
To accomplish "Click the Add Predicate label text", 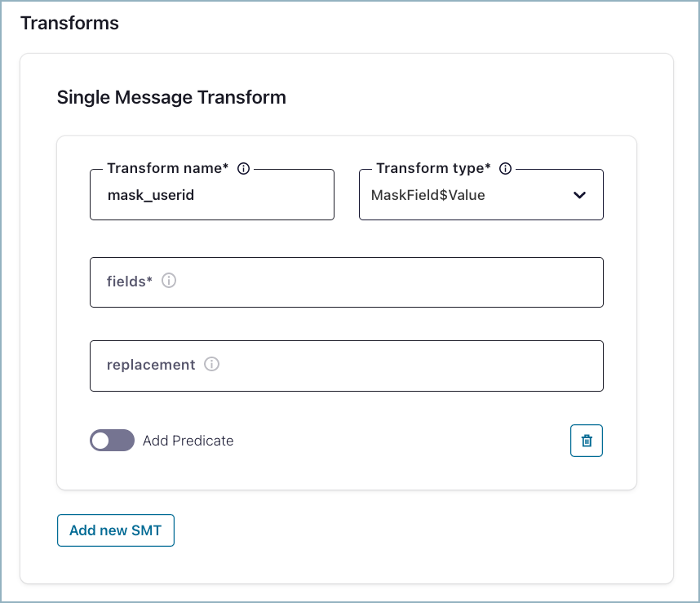I will click(188, 441).
